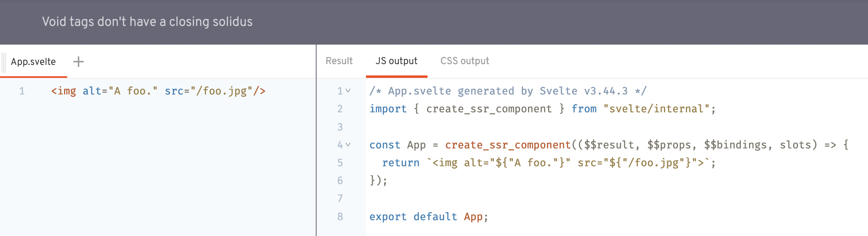
Task: Open the CSS output tab
Action: pos(465,61)
